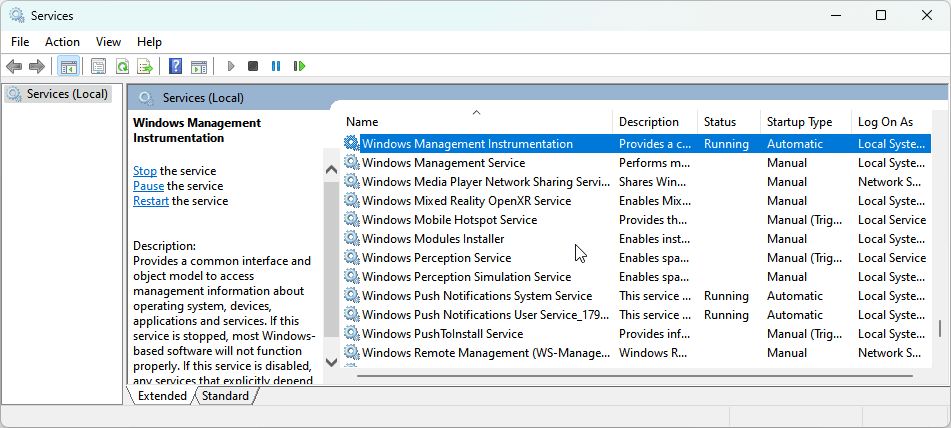The image size is (951, 428).
Task: Click the description pane scrollbar thumb
Action: (331, 259)
